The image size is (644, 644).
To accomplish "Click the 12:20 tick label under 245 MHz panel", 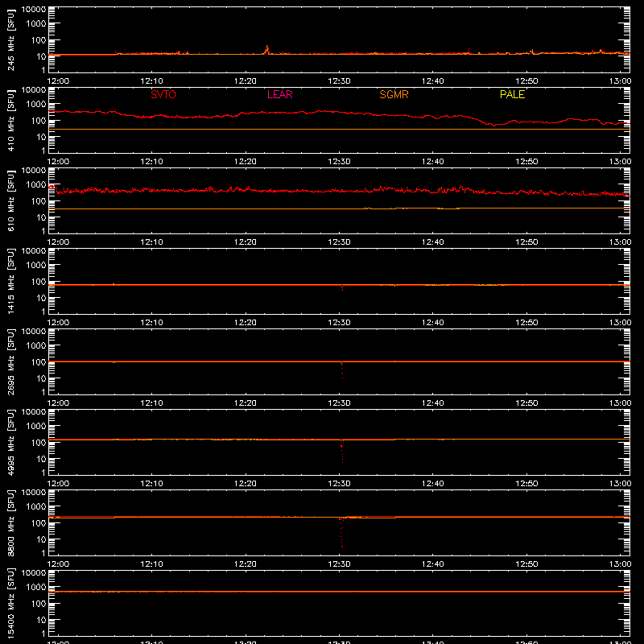I will point(246,81).
